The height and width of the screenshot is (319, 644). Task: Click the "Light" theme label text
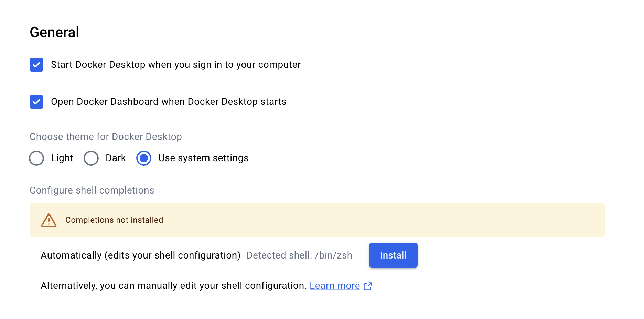point(62,158)
